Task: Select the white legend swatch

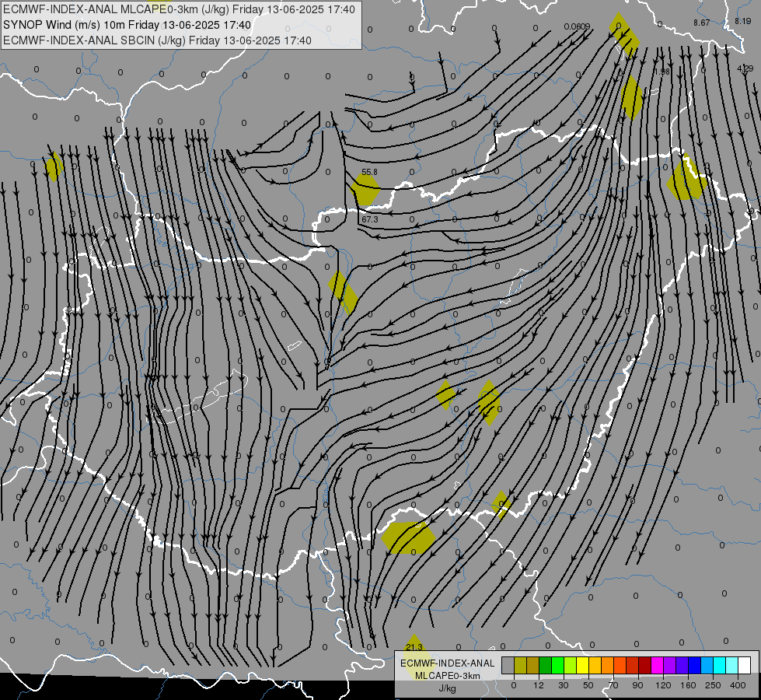Action: click(745, 665)
